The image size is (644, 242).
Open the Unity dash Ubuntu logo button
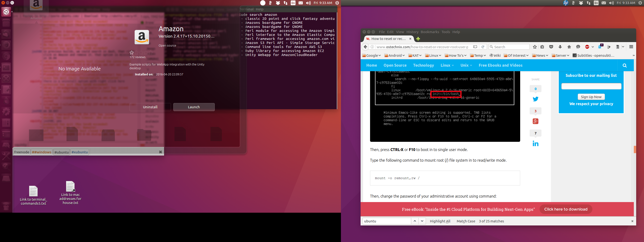click(x=6, y=12)
